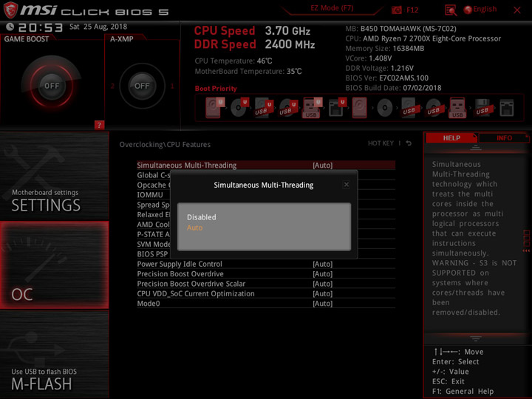
Task: Select A-XMP profile 2
Action: pyautogui.click(x=112, y=86)
